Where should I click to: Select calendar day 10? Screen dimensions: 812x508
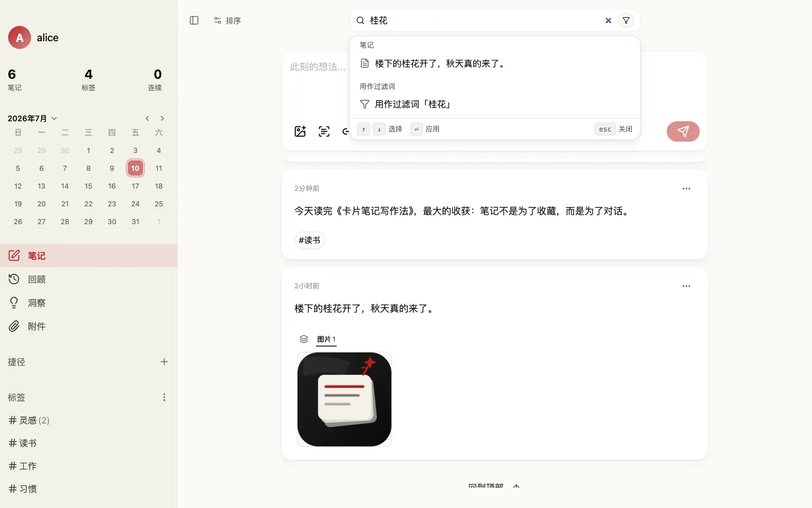click(135, 168)
